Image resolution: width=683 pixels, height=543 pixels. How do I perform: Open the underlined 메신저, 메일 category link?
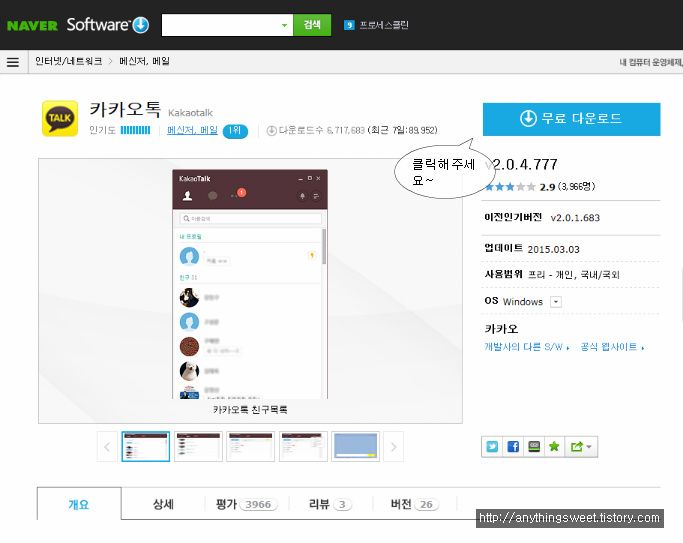(192, 130)
